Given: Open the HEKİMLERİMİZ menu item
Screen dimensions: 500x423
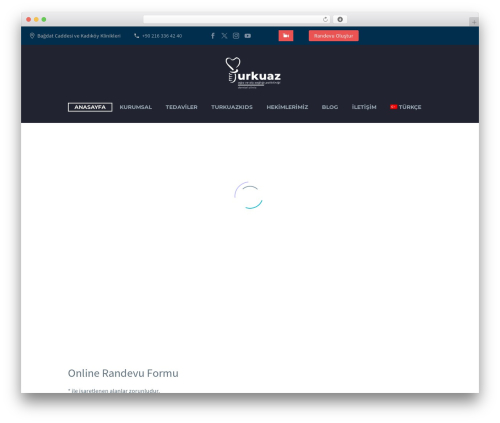Looking at the screenshot, I should point(287,107).
